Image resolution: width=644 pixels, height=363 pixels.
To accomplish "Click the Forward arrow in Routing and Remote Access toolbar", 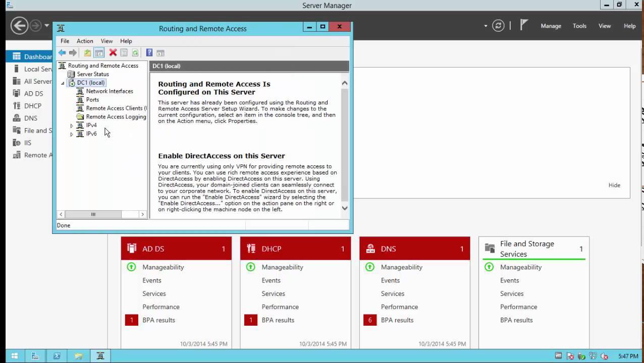I will (x=73, y=53).
